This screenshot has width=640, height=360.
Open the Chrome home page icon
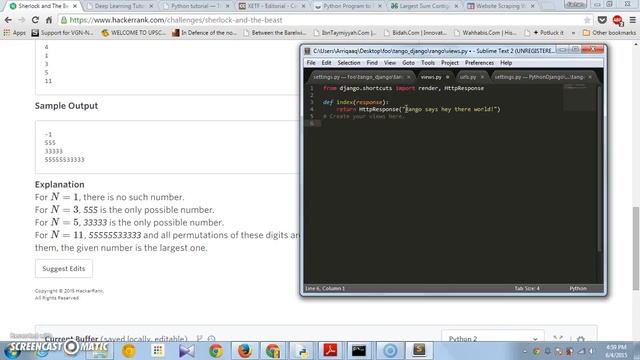[x=49, y=20]
